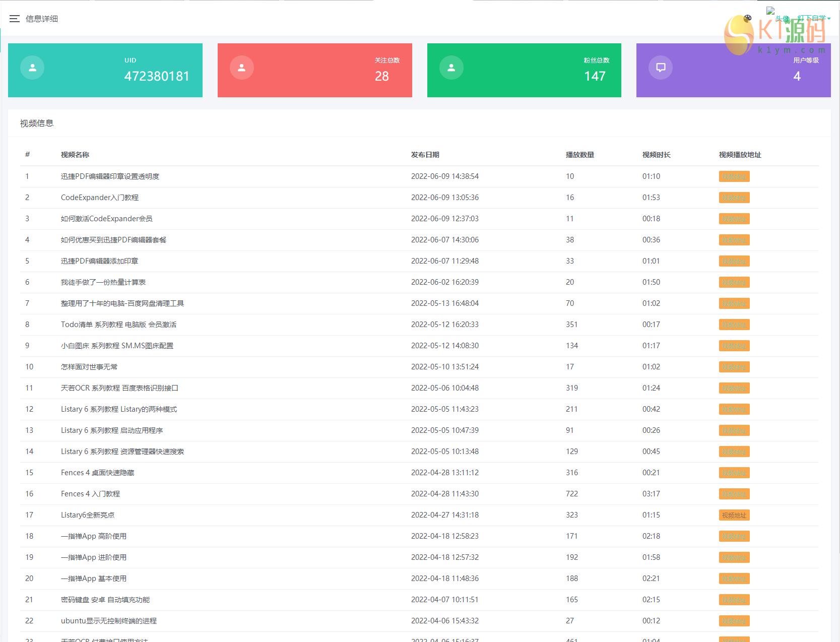Click publish date 2022-04-28 11:43:30
This screenshot has height=642, width=840.
[445, 494]
